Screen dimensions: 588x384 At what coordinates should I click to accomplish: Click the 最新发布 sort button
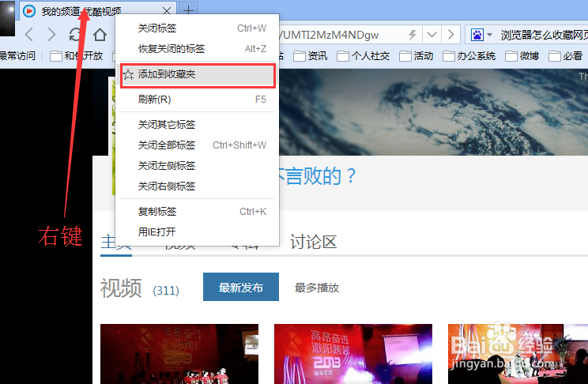coord(241,287)
